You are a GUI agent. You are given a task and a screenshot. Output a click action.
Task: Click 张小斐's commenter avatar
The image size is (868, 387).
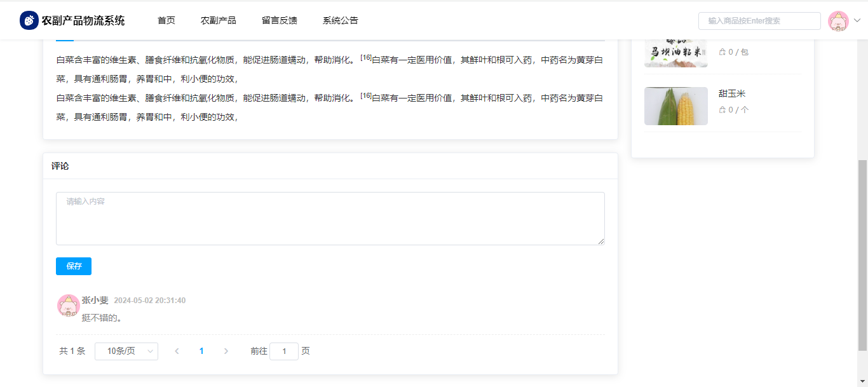click(68, 306)
